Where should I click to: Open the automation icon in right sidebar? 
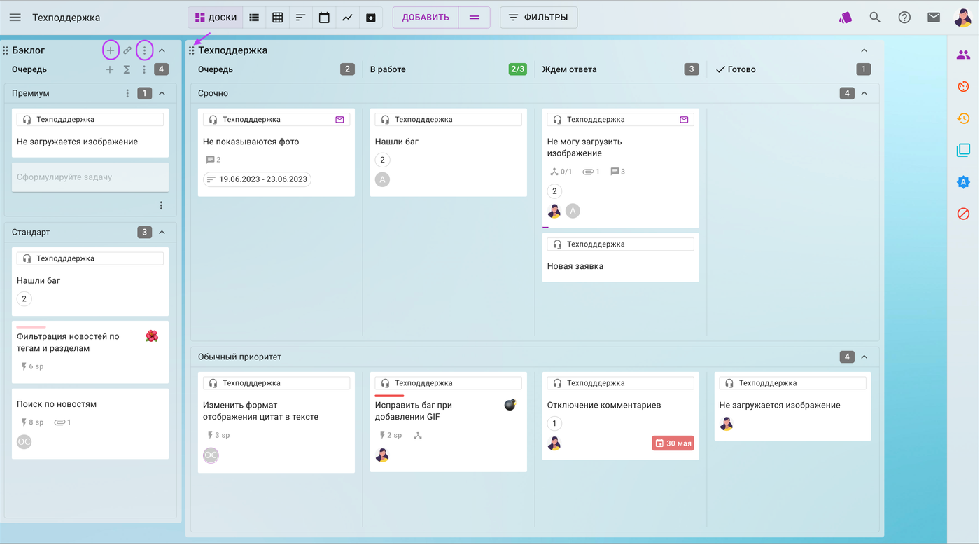coord(963,181)
